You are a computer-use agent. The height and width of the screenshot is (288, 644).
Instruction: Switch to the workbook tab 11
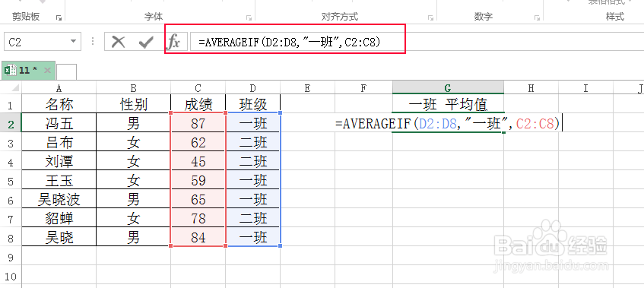pos(28,70)
